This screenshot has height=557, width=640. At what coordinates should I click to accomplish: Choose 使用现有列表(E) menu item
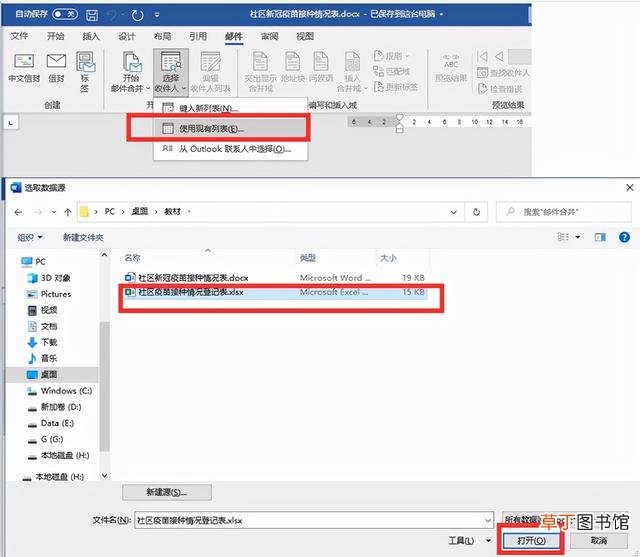tap(230, 129)
